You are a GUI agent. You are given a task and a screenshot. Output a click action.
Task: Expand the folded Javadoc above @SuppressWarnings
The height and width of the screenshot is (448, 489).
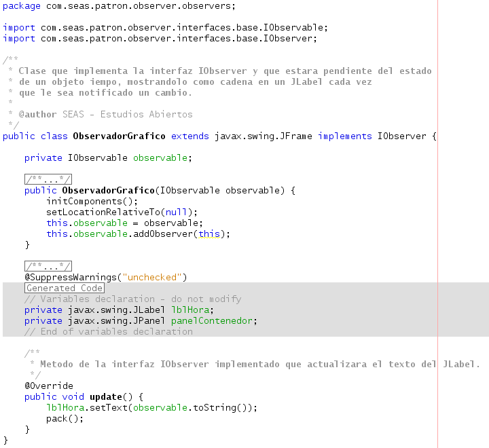click(x=48, y=266)
